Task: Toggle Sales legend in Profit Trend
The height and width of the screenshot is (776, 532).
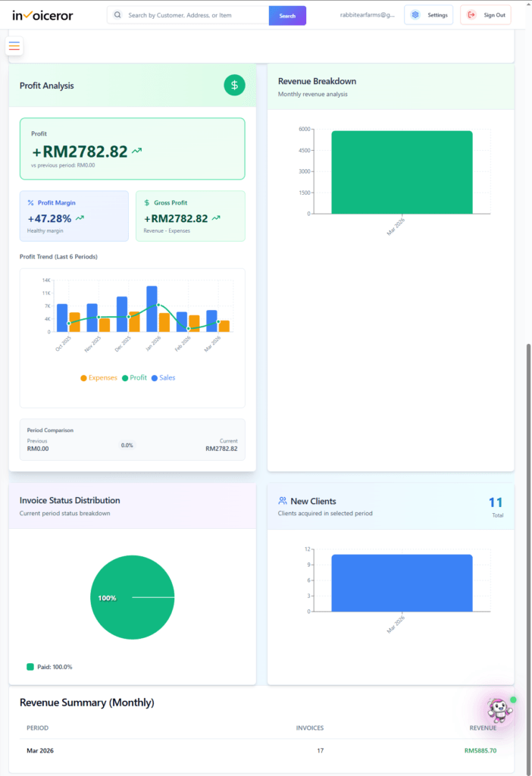Action: (163, 377)
